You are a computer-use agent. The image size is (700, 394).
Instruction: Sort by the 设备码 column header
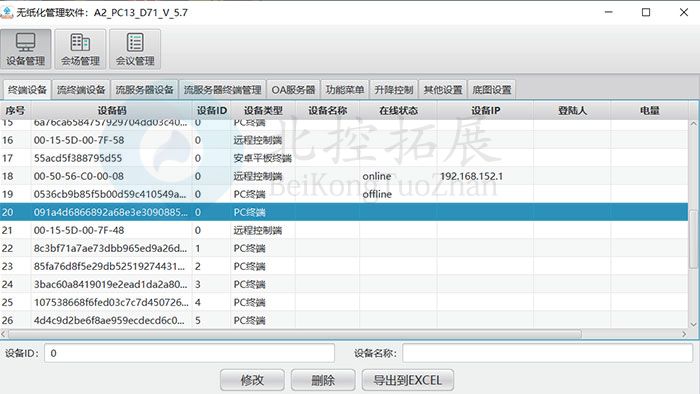coord(112,110)
